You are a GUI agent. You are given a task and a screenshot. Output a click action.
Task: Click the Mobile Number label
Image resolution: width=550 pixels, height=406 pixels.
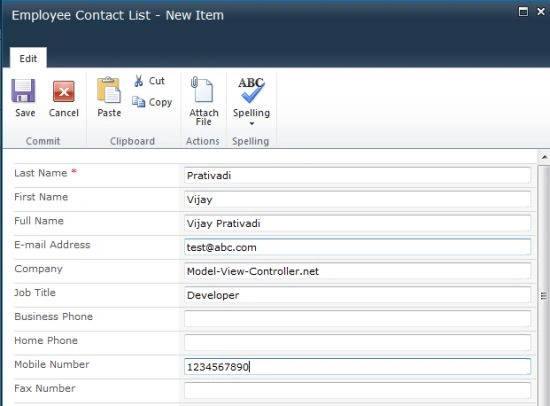pyautogui.click(x=52, y=364)
